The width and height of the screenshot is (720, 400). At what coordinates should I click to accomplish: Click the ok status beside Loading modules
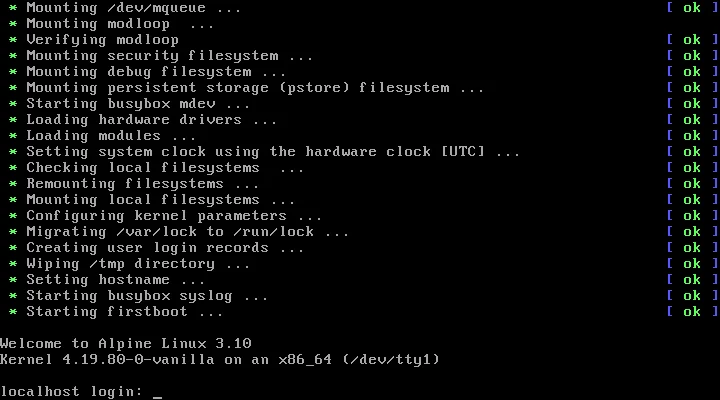(x=692, y=136)
